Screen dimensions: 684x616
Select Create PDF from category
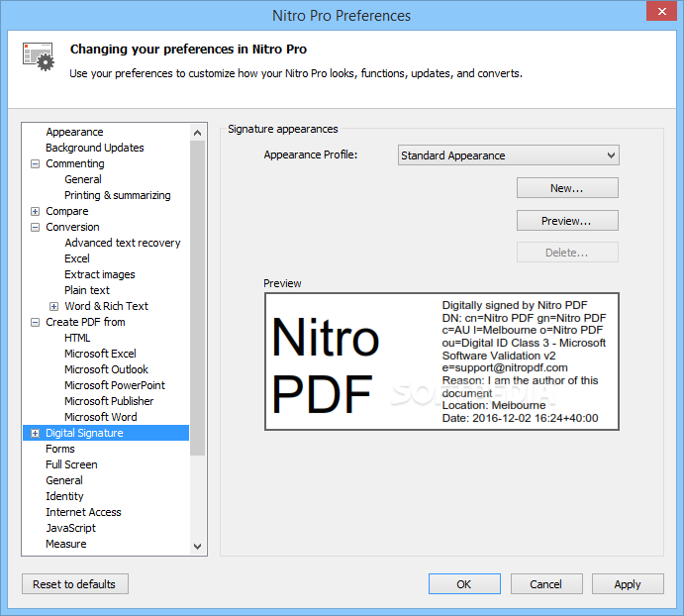tap(85, 322)
